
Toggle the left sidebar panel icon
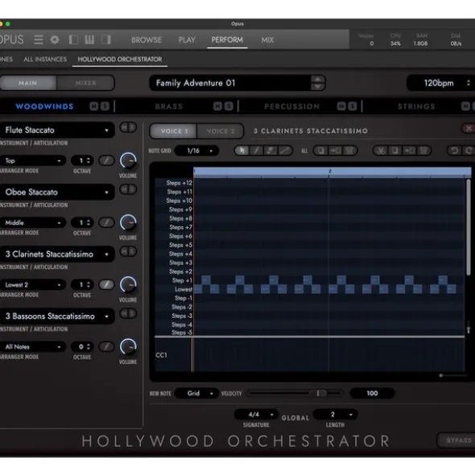coord(73,39)
